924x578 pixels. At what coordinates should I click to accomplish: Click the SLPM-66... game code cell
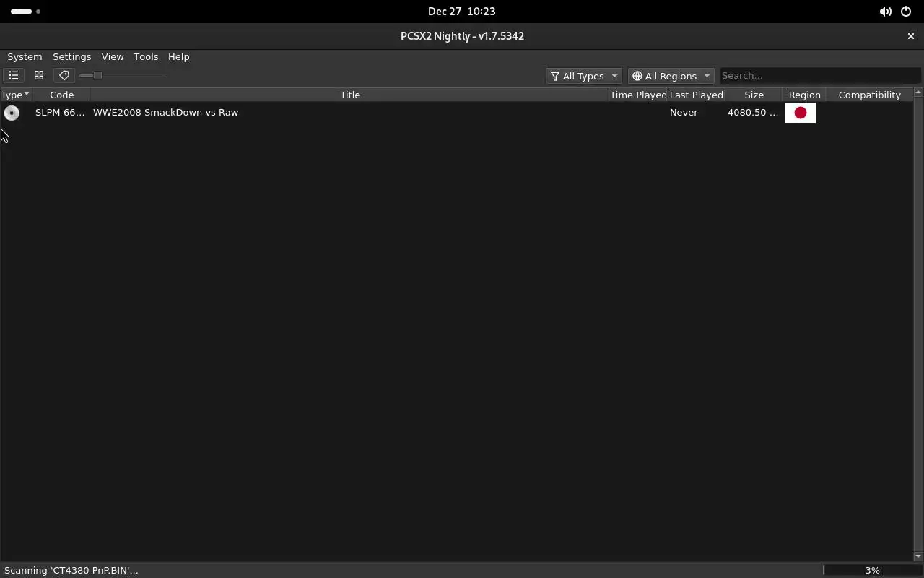pyautogui.click(x=60, y=113)
